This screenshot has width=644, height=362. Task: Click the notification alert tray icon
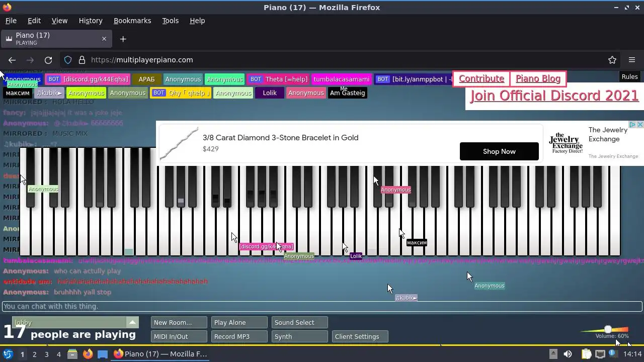coord(613,353)
